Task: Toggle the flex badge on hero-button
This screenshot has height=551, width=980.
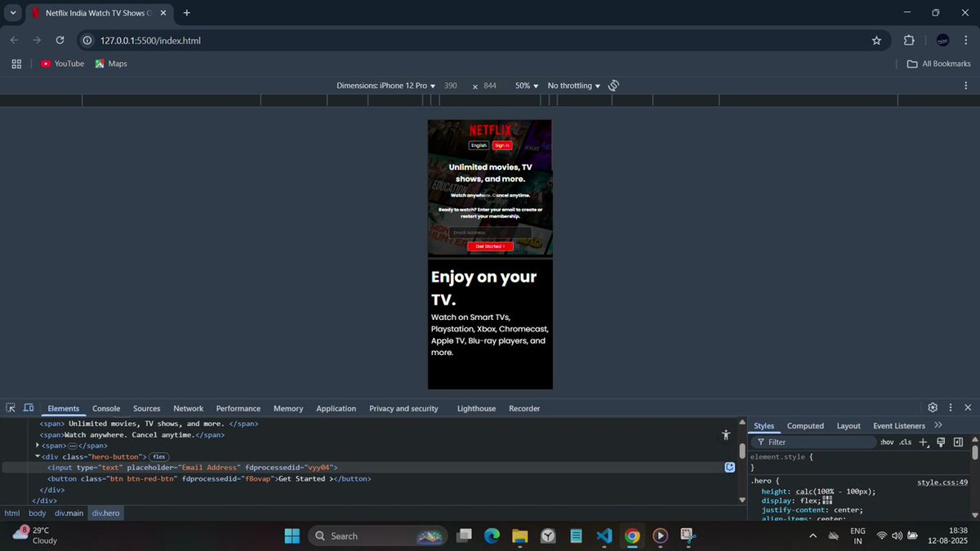Action: pos(159,457)
